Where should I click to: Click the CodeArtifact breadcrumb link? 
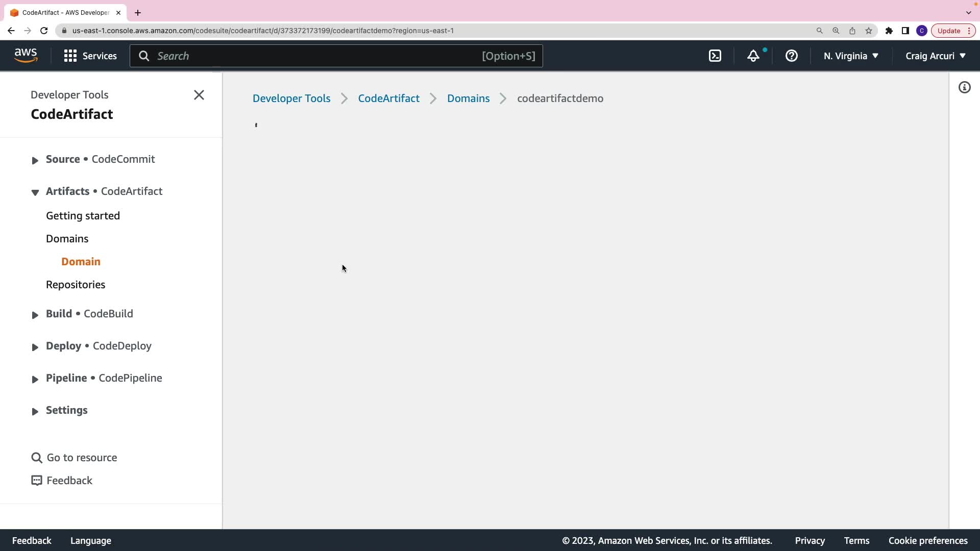[x=388, y=98]
